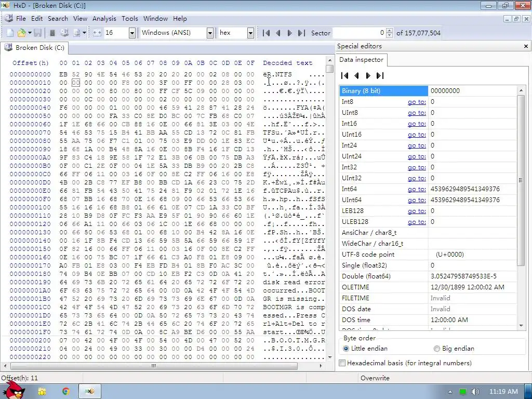Go to last byte in Data inspector
Viewport: 532px width, 399px height.
point(380,76)
